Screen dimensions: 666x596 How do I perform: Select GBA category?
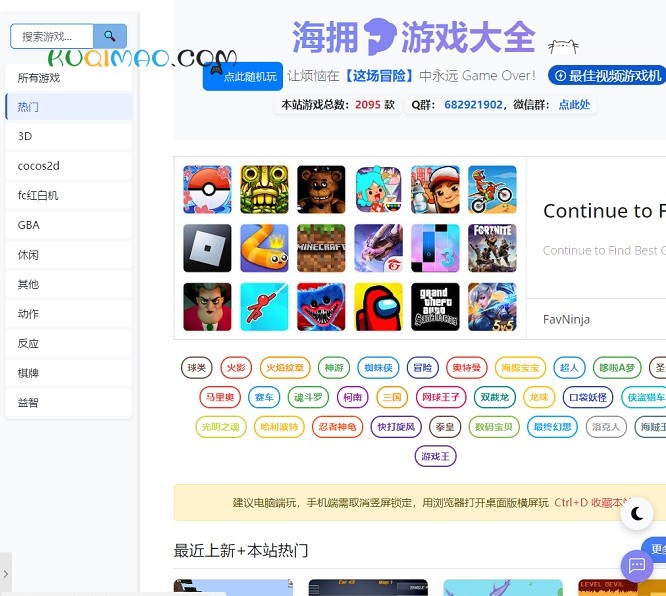(x=68, y=225)
